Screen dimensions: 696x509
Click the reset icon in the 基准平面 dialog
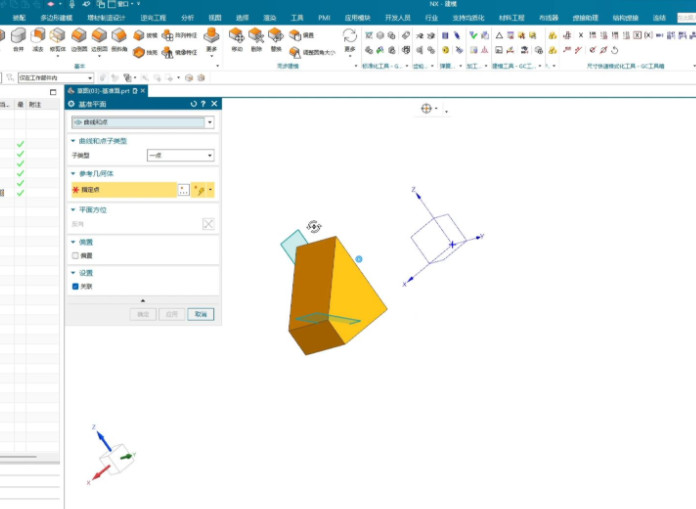[194, 104]
